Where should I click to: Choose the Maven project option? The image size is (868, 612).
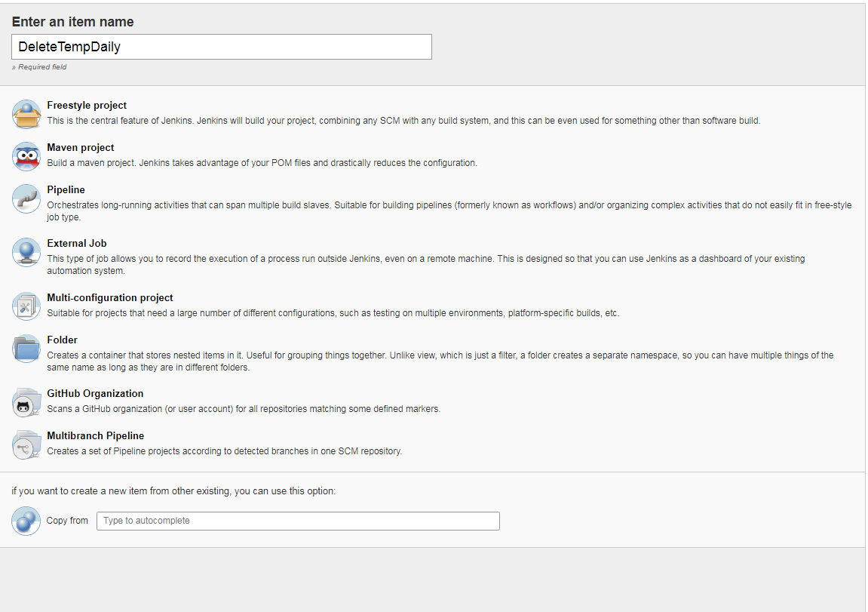80,147
